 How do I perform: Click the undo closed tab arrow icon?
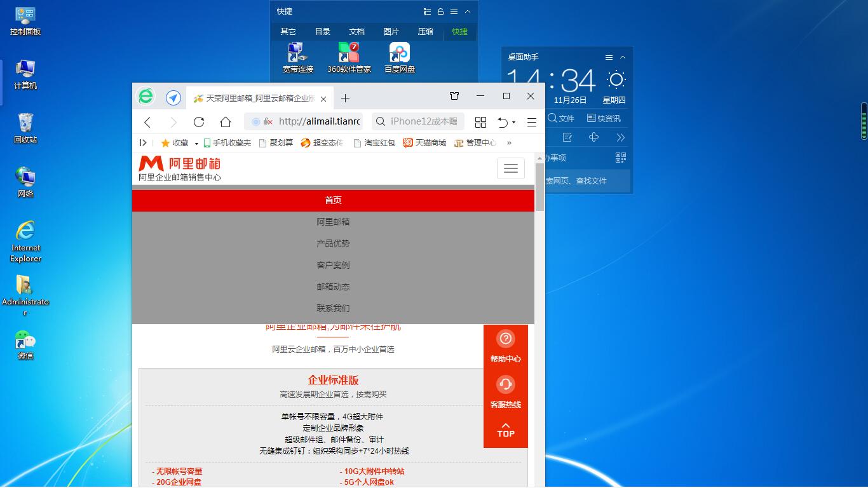coord(503,122)
